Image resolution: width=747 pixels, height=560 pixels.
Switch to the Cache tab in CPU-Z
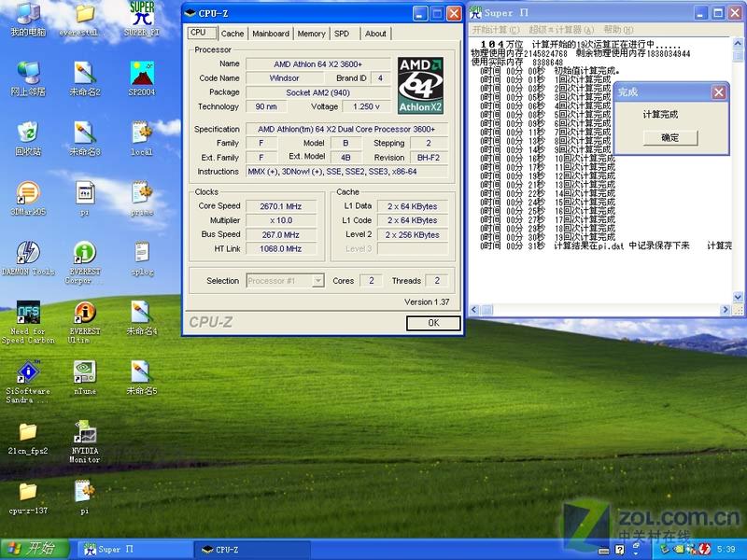point(233,34)
